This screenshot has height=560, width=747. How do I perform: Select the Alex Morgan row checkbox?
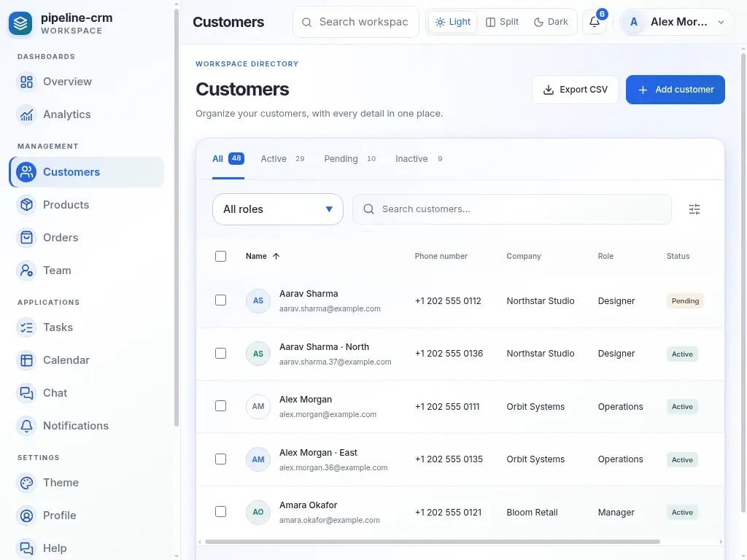tap(220, 405)
